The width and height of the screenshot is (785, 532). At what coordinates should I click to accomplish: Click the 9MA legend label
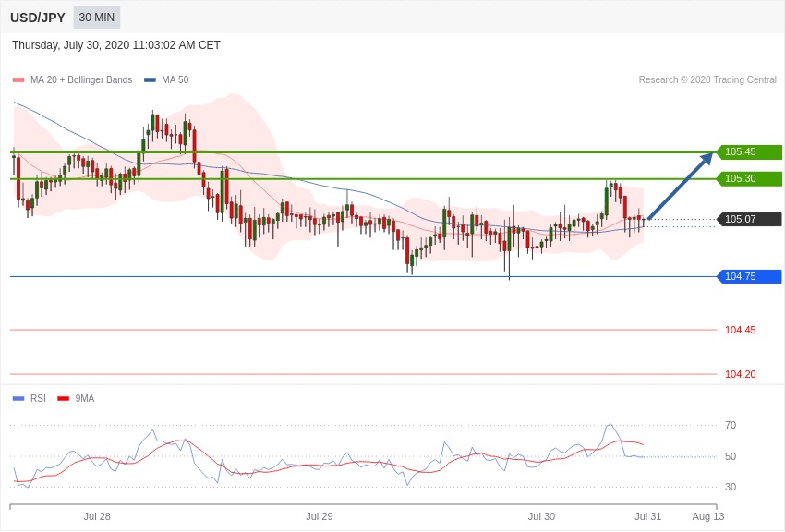click(x=85, y=398)
